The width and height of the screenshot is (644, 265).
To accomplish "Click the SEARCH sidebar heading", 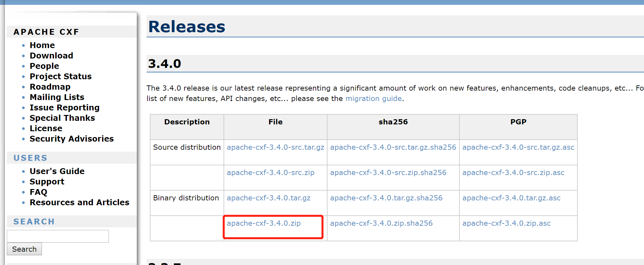I will [34, 221].
